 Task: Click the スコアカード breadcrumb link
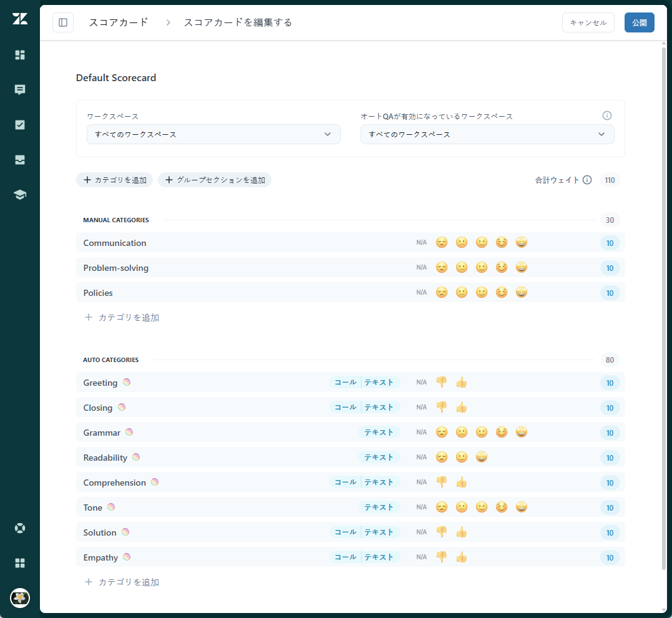(119, 22)
